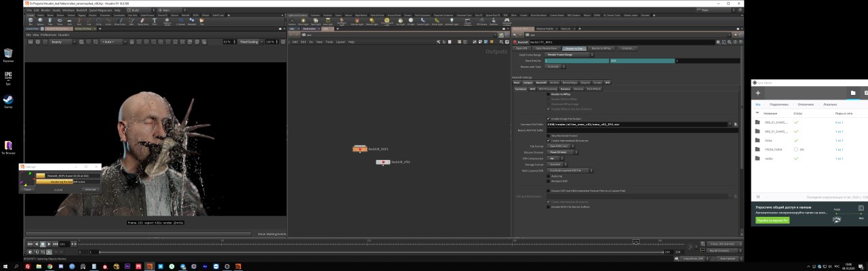Click Render to Disk button
The height and width of the screenshot is (271, 868).
[x=574, y=48]
